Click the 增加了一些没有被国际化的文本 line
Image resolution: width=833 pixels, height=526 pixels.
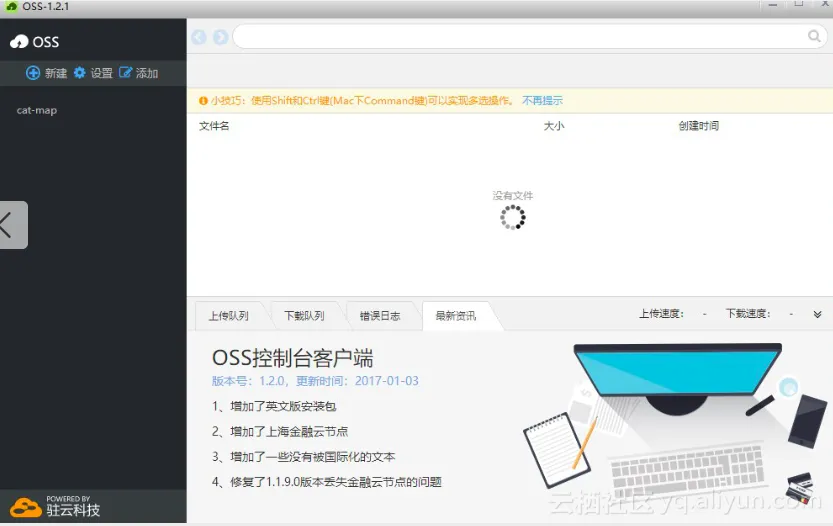tap(303, 457)
